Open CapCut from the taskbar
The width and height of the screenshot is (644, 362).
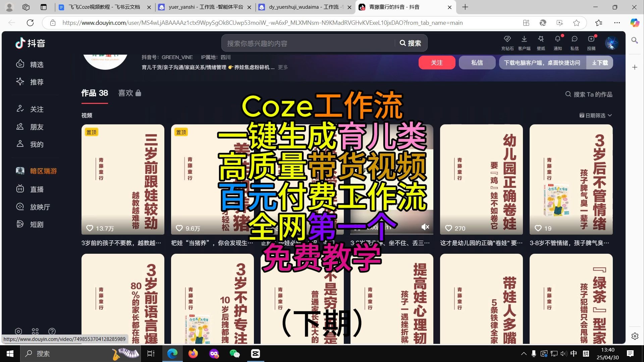[256, 354]
